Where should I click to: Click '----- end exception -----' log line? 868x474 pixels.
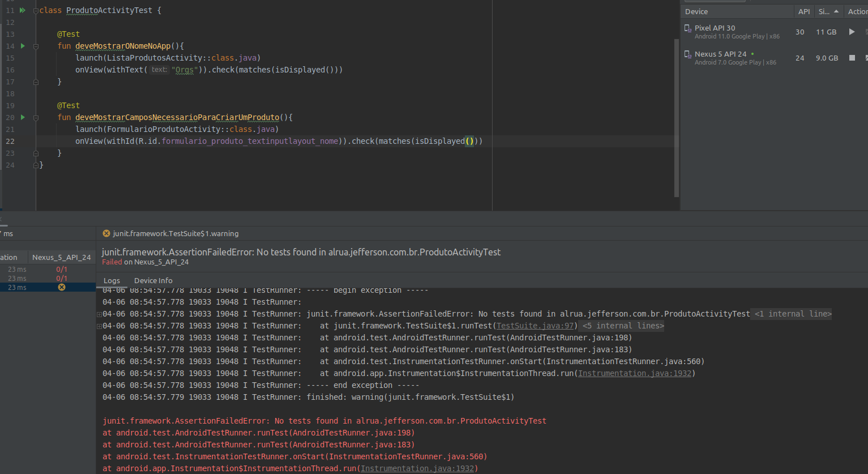[261, 385]
